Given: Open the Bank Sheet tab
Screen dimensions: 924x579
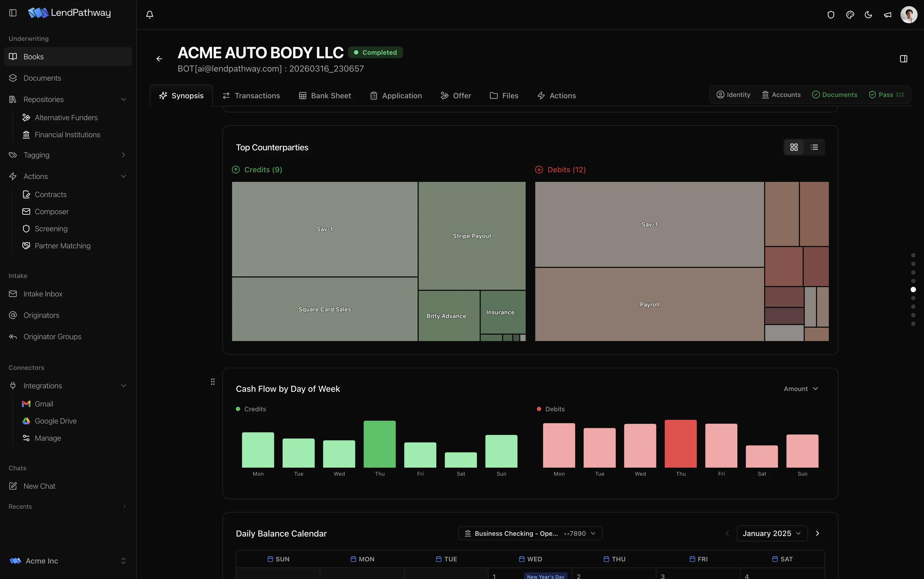Looking at the screenshot, I should [325, 96].
